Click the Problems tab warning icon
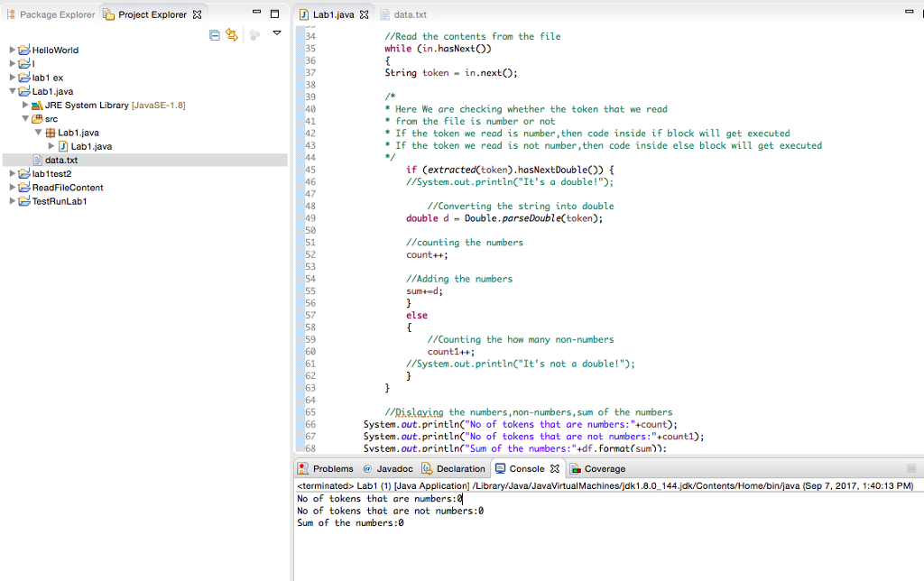 click(x=302, y=468)
